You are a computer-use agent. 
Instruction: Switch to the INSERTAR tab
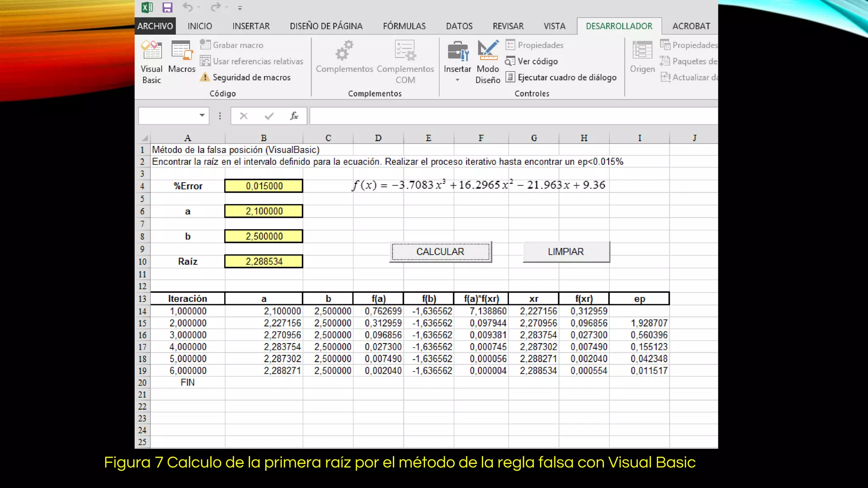(x=251, y=26)
